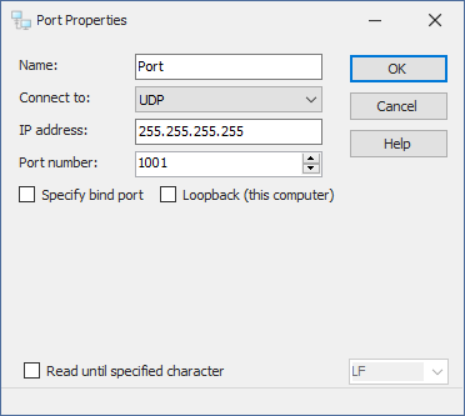The image size is (465, 416).
Task: Tick the Loopback (this computer) checkbox
Action: pos(168,194)
